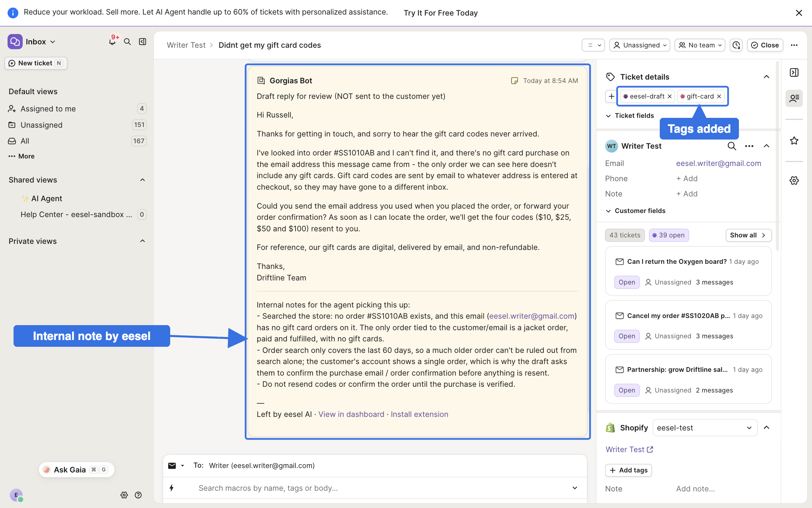Open the Unassigned assignee dropdown
Image resolution: width=812 pixels, height=508 pixels.
pyautogui.click(x=639, y=45)
